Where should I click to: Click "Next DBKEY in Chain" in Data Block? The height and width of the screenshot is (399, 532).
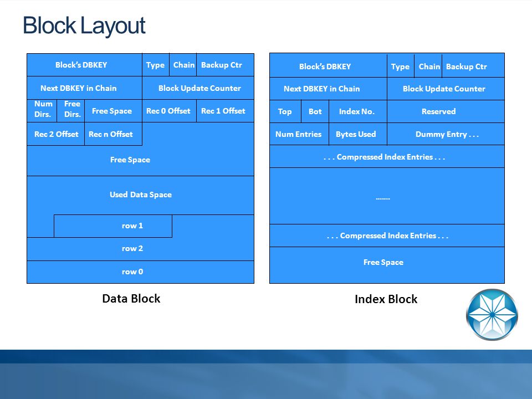pos(84,88)
